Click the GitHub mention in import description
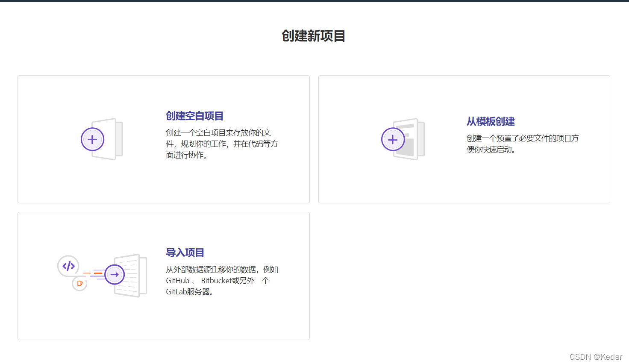 (177, 280)
